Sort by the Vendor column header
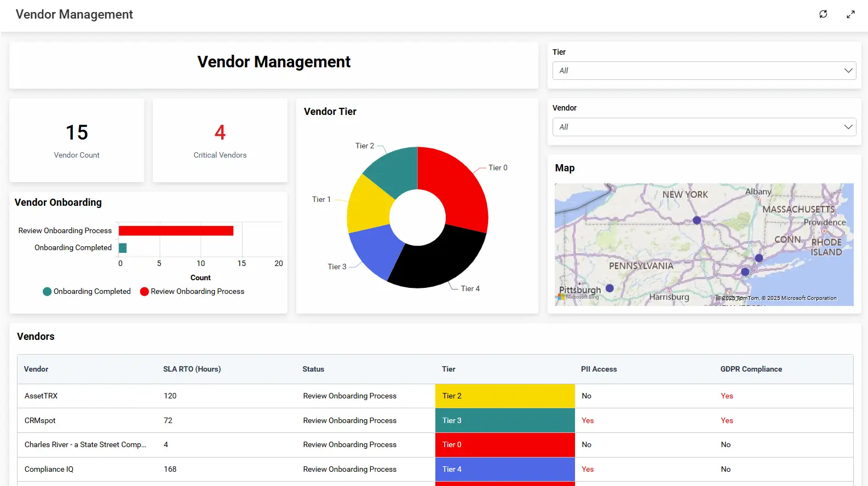868x486 pixels. pos(36,369)
